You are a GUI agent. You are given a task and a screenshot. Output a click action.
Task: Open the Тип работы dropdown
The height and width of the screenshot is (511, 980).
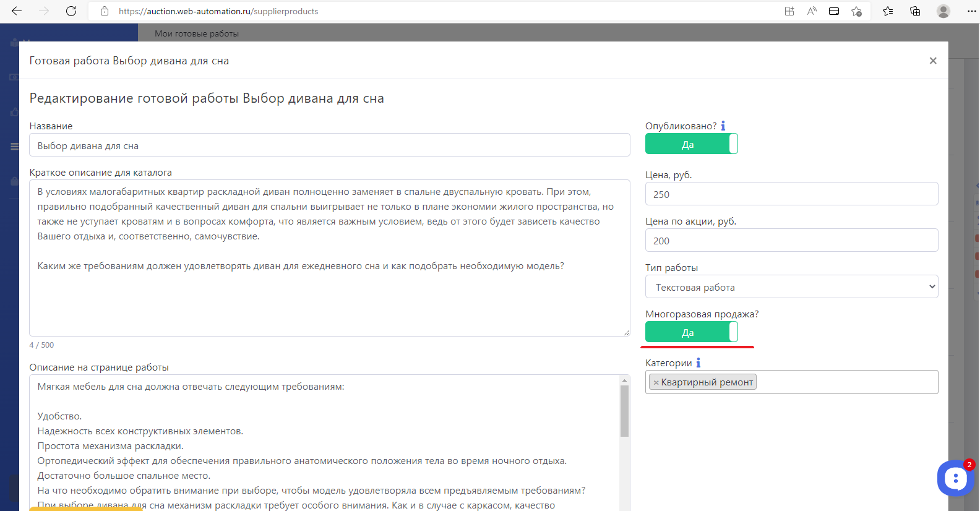791,287
